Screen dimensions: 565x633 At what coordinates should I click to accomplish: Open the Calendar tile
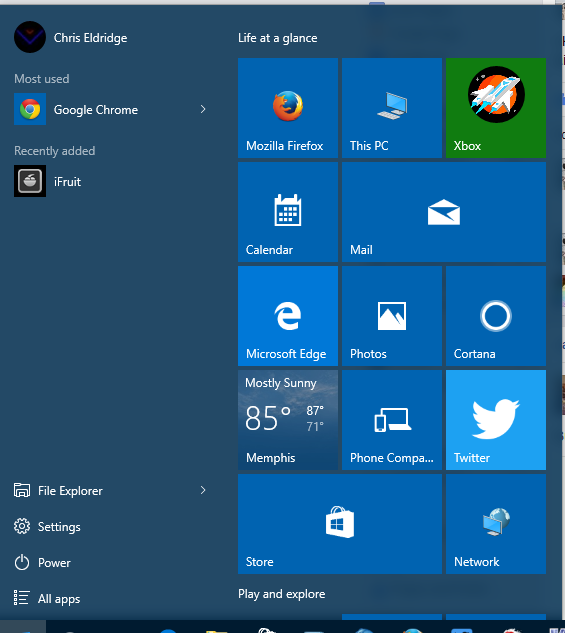click(x=288, y=212)
